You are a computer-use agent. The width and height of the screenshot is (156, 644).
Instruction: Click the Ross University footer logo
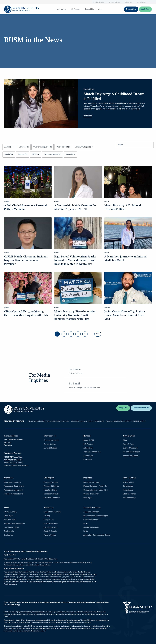tap(24, 409)
